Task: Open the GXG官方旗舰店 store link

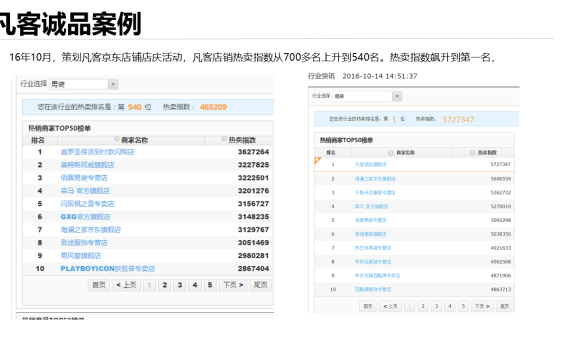Action: [85, 217]
